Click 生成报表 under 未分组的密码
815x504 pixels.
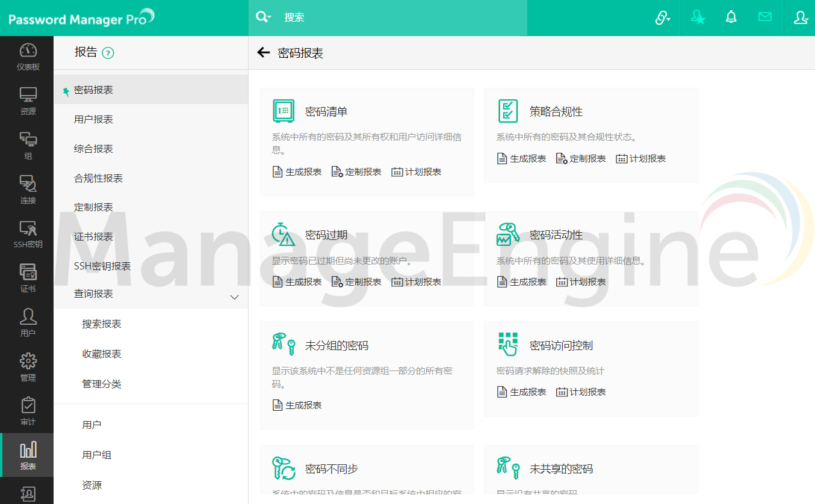[x=297, y=405]
